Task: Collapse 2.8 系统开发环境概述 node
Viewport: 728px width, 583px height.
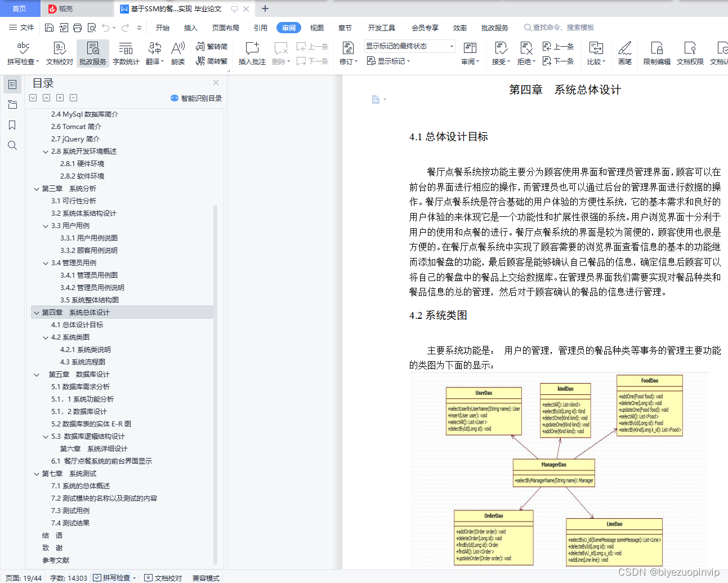Action: click(46, 152)
